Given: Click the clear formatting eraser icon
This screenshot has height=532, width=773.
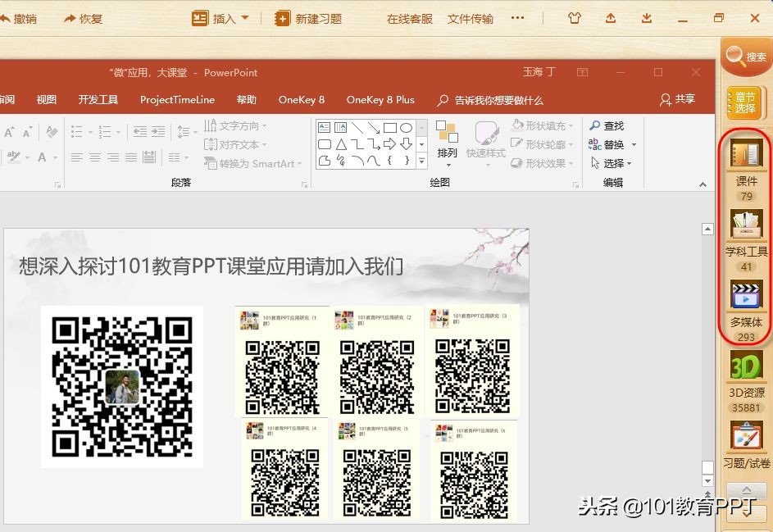Looking at the screenshot, I should pyautogui.click(x=52, y=132).
